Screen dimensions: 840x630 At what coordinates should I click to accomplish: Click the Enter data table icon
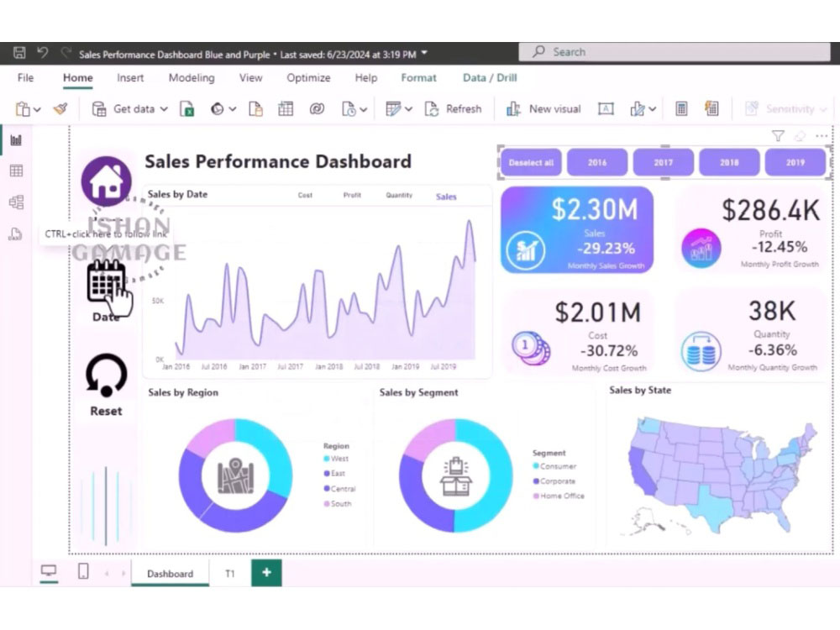[286, 108]
